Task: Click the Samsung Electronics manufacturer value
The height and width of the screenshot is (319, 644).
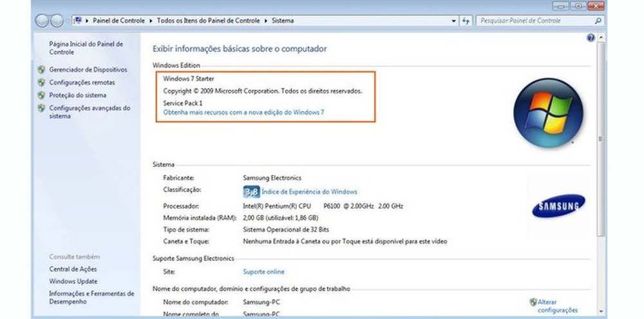Action: (272, 178)
